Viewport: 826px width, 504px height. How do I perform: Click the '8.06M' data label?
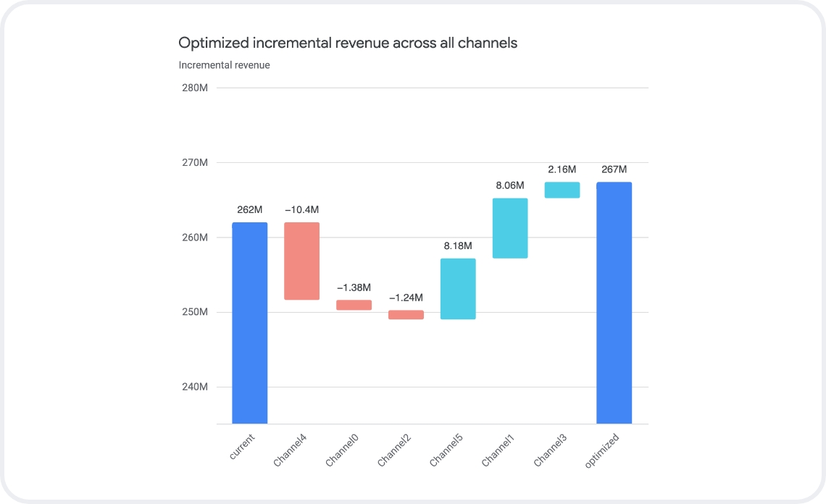(510, 185)
